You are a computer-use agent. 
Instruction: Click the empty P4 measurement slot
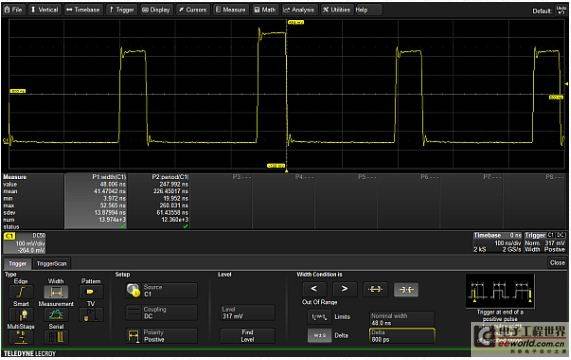point(284,201)
